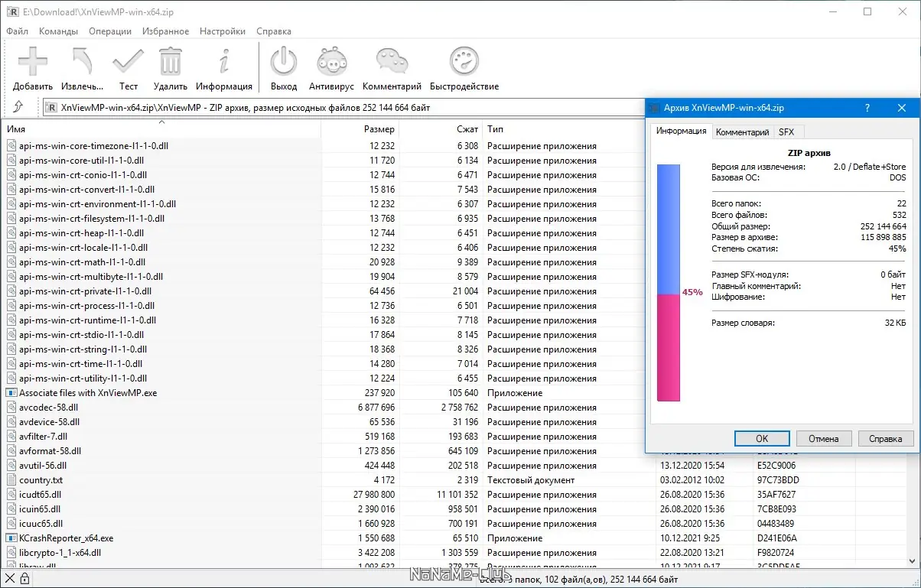Click the Отмена button
This screenshot has width=921, height=588.
[823, 439]
